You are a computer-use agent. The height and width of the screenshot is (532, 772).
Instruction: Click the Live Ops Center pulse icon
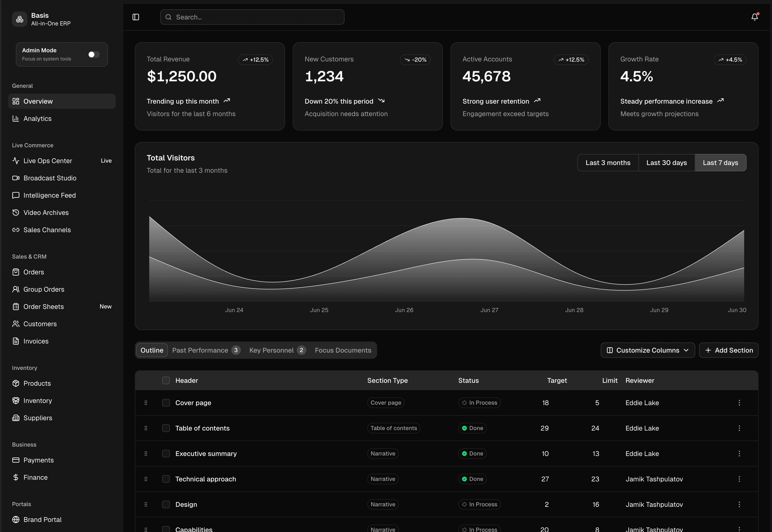pos(16,161)
